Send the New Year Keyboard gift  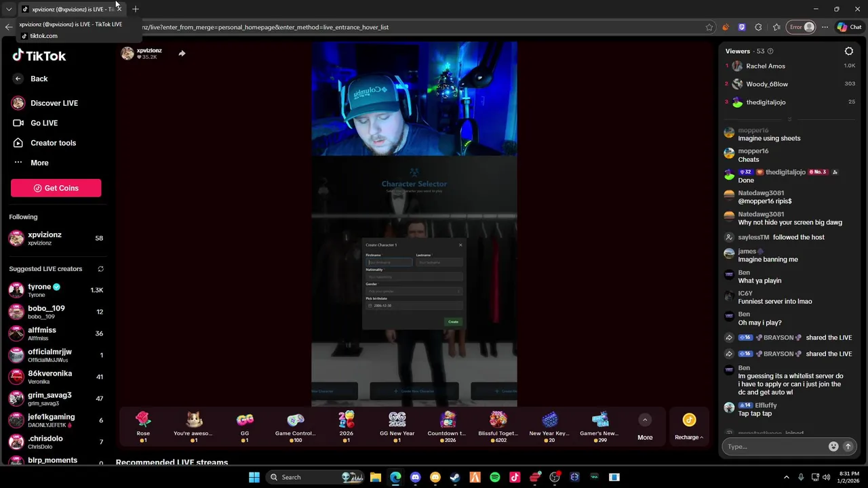(x=549, y=426)
